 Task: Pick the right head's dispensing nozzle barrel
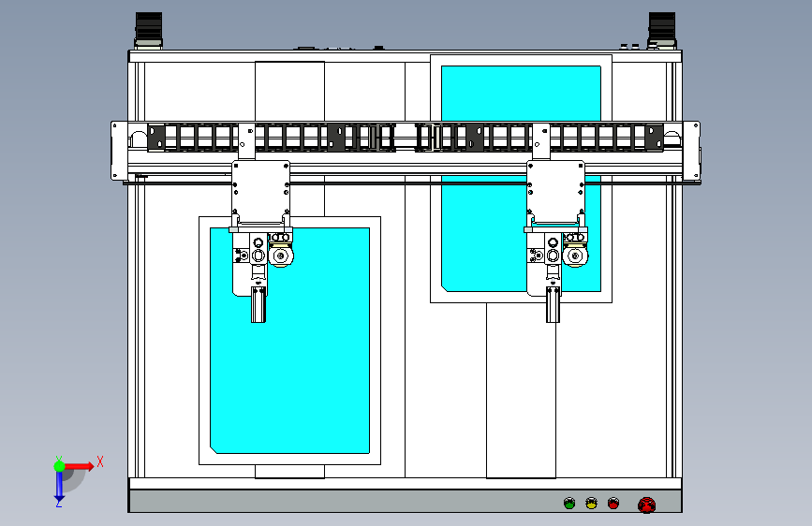(554, 304)
